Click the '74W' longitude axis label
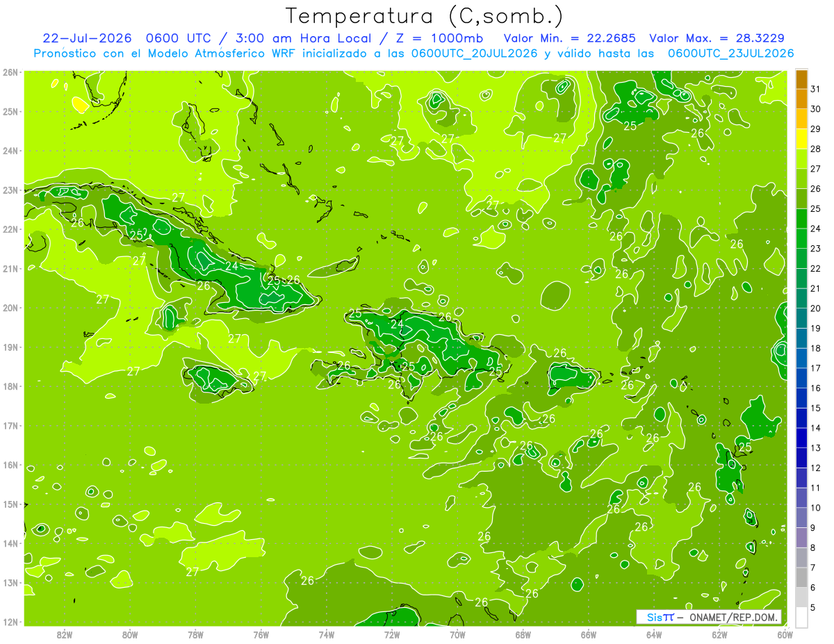834x644 pixels. (326, 634)
